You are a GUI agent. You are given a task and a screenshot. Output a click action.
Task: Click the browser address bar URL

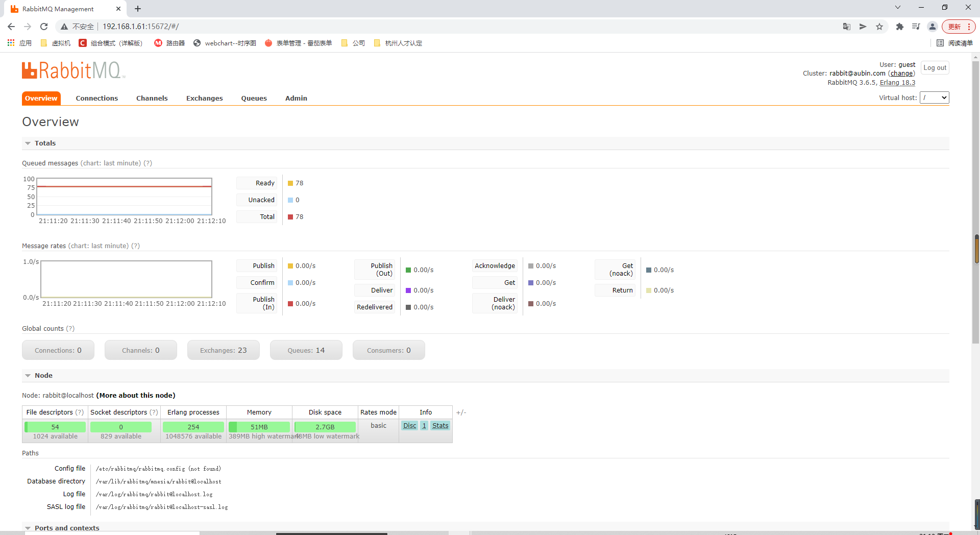(141, 27)
